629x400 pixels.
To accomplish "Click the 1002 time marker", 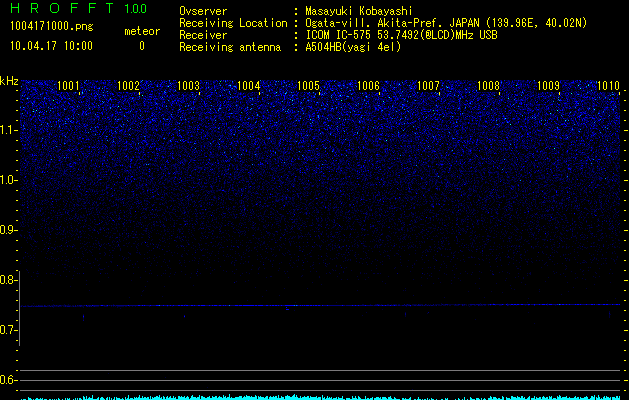I will (128, 86).
